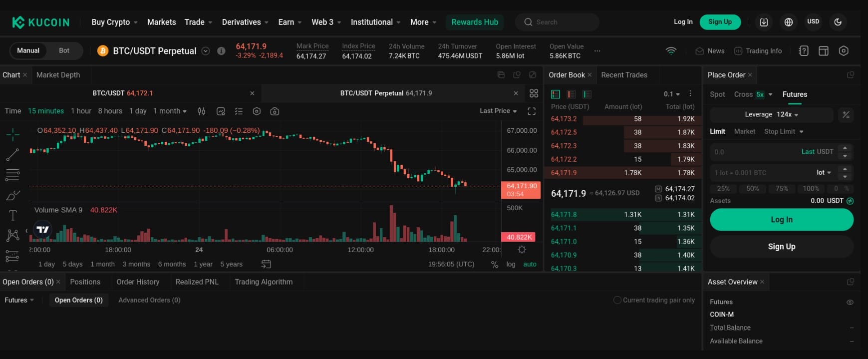The width and height of the screenshot is (868, 359).
Task: Click the KuCoin logo
Action: point(41,22)
